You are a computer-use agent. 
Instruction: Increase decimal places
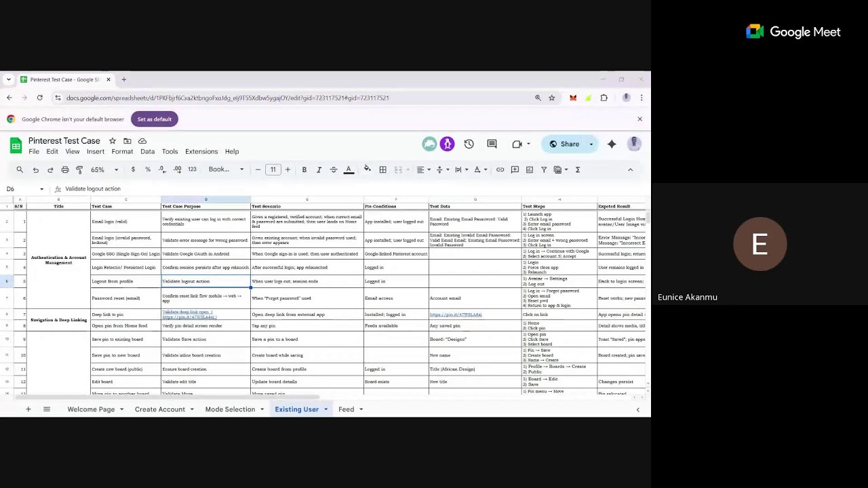[177, 169]
